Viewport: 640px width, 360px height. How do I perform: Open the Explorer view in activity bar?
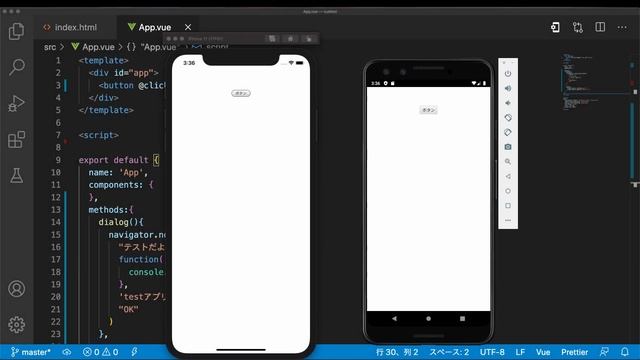click(16, 31)
